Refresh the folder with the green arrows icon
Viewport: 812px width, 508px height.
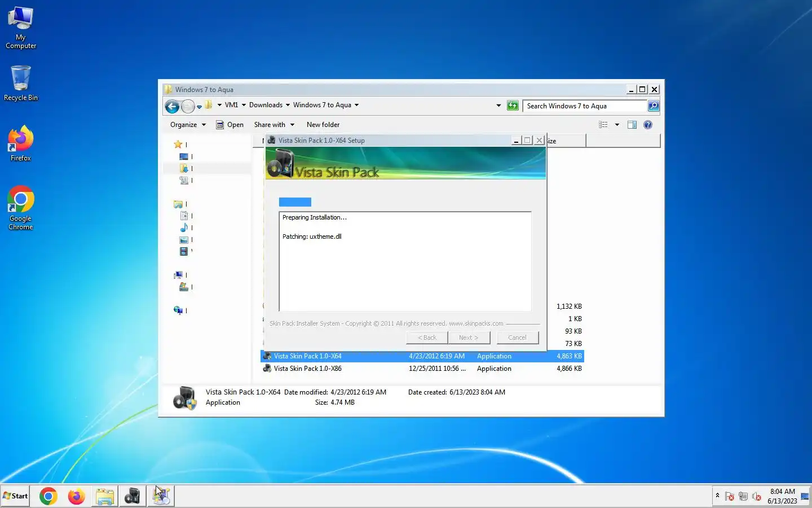coord(513,106)
